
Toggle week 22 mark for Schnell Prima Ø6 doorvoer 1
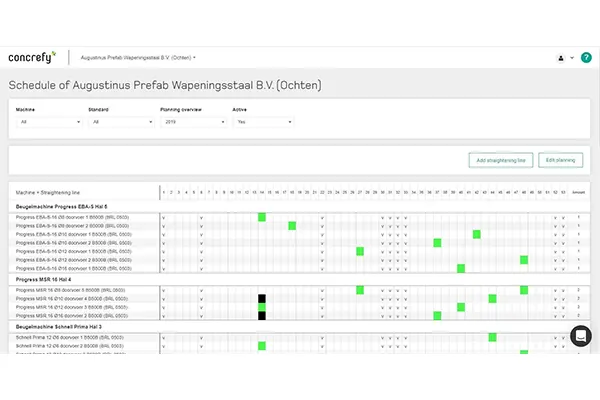322,337
